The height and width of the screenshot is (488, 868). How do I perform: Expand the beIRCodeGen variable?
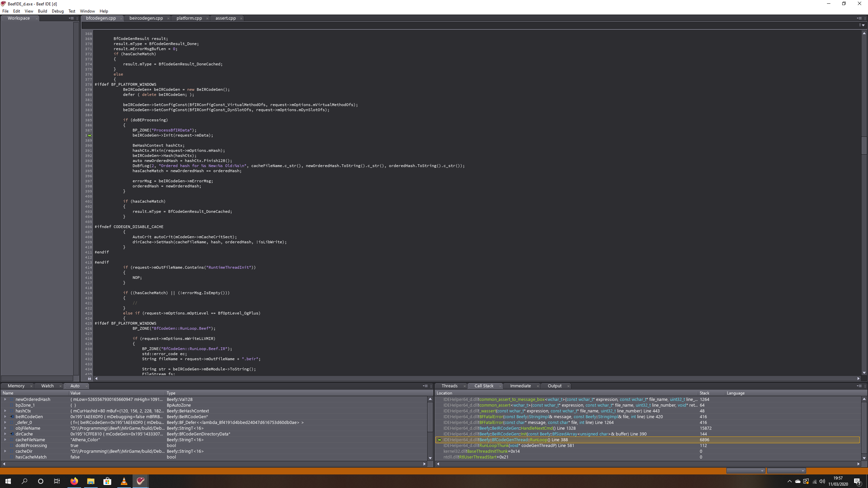point(5,416)
